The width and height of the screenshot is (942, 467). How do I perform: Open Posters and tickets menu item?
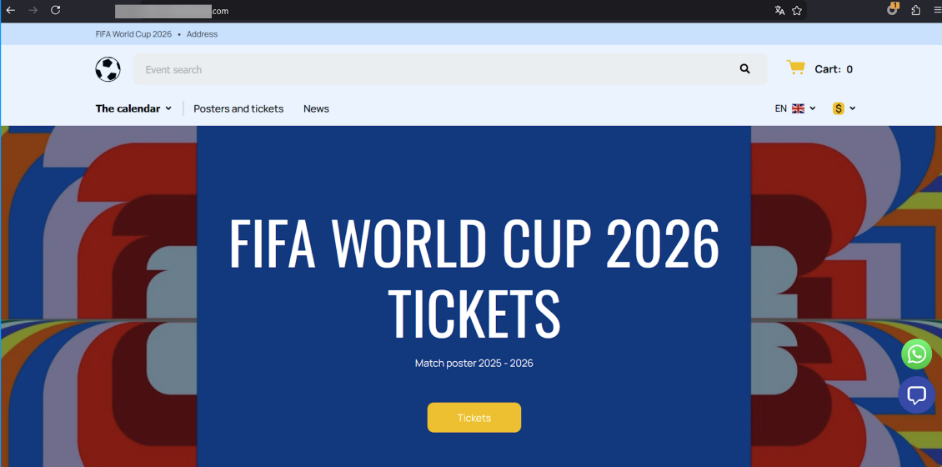click(239, 109)
